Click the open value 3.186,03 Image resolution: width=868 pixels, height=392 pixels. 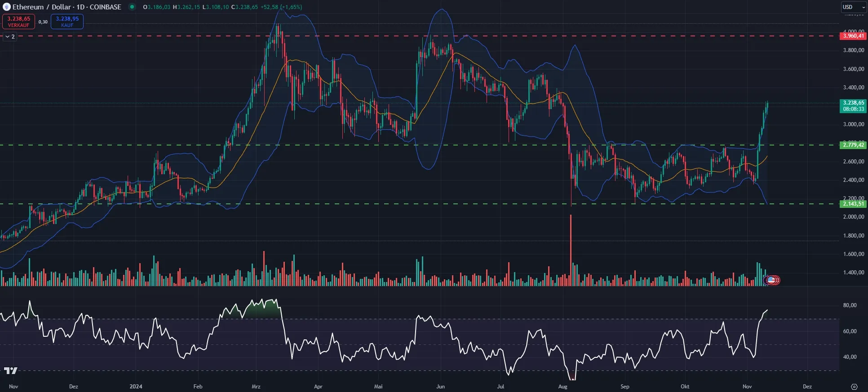click(x=159, y=7)
